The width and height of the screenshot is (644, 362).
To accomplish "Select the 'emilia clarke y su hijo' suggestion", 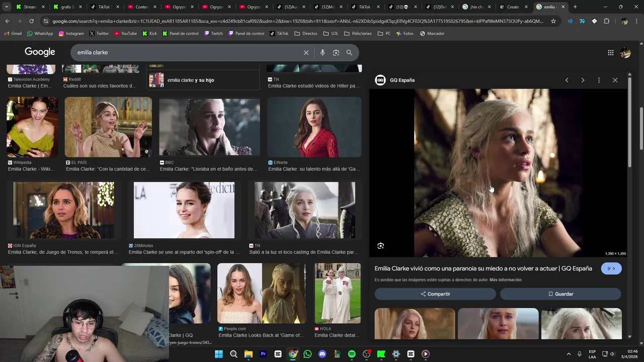I will [x=203, y=80].
